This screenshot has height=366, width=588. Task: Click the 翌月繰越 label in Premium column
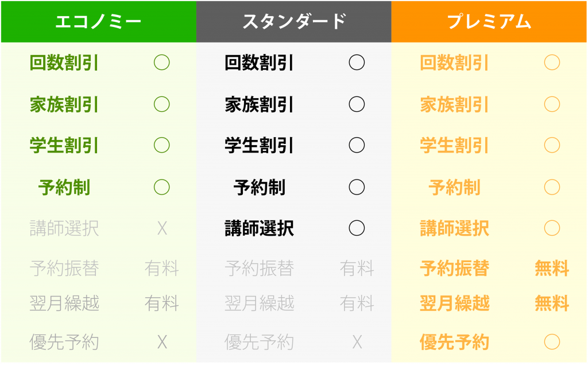tap(455, 303)
